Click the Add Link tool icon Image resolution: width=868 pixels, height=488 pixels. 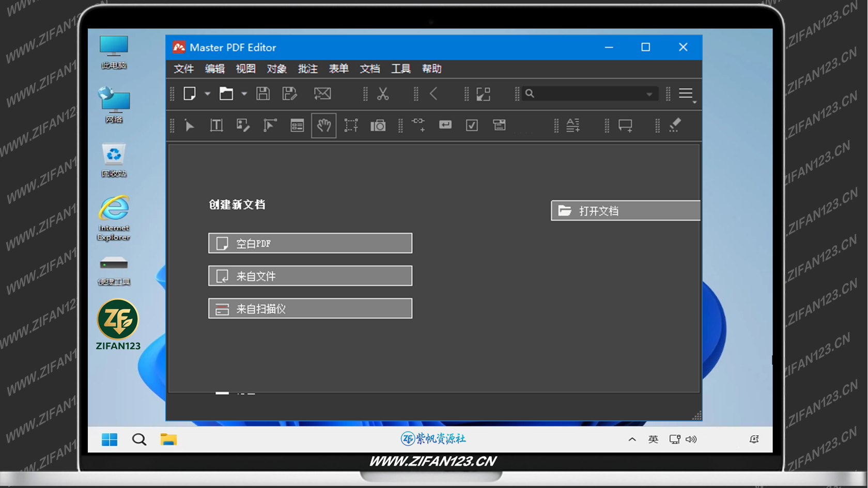pyautogui.click(x=419, y=125)
